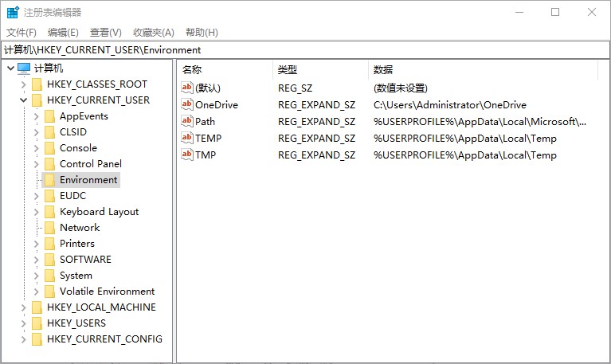Viewport: 611px width, 364px height.
Task: Click the Printers folder icon
Action: 50,244
